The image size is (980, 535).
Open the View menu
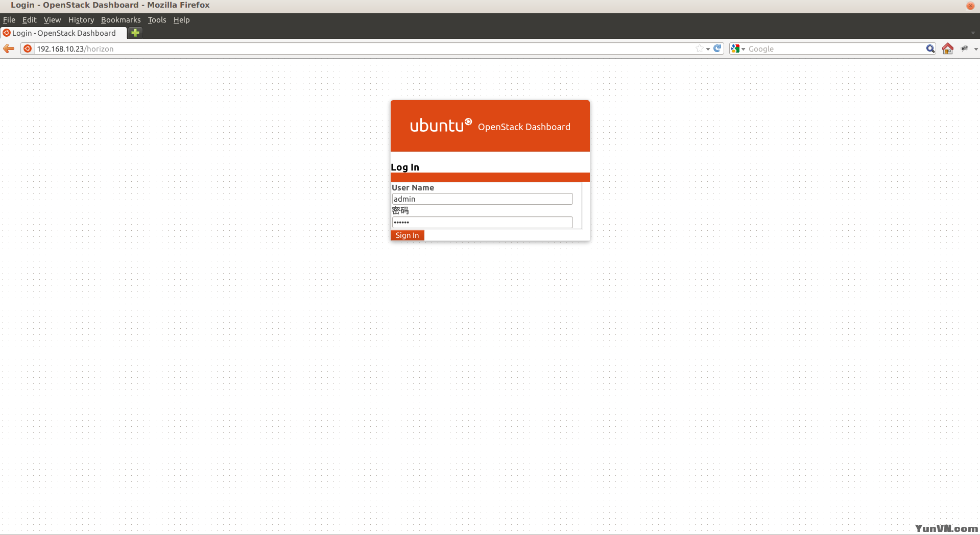pyautogui.click(x=52, y=20)
